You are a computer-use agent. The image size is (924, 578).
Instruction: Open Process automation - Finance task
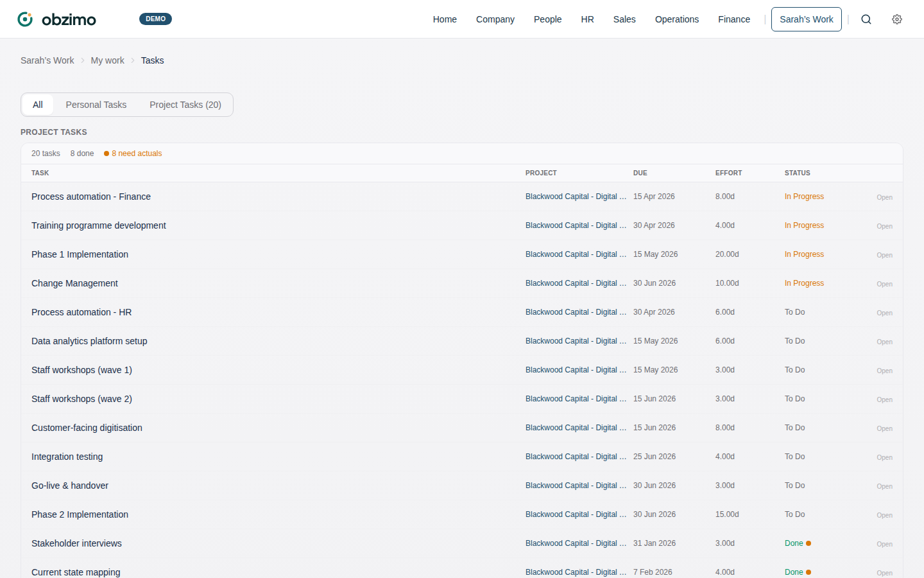point(91,197)
